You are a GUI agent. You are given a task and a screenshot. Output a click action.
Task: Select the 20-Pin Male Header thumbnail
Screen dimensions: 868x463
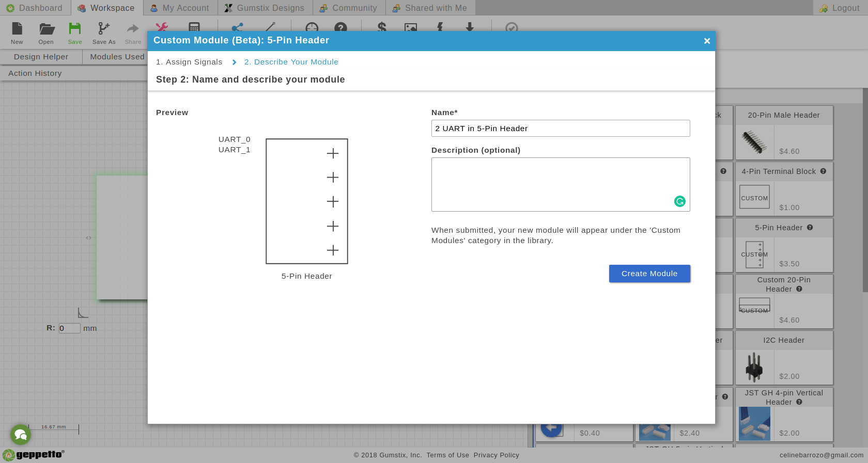click(x=754, y=142)
